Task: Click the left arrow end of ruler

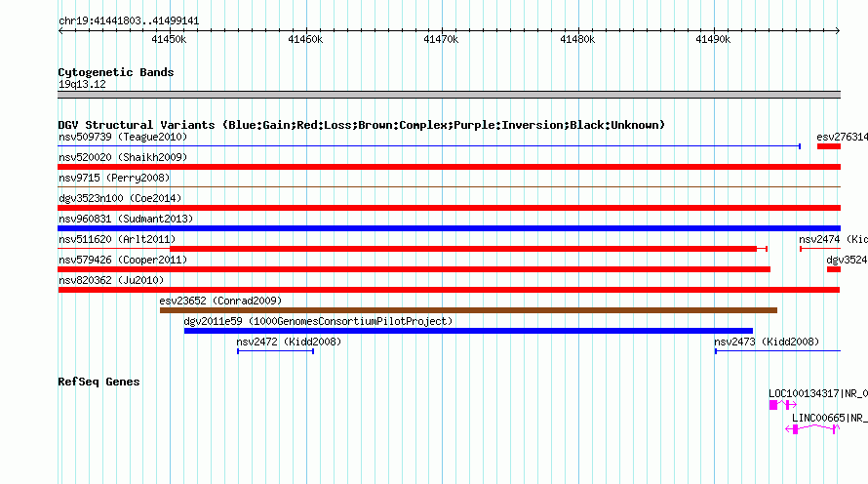Action: (60, 31)
